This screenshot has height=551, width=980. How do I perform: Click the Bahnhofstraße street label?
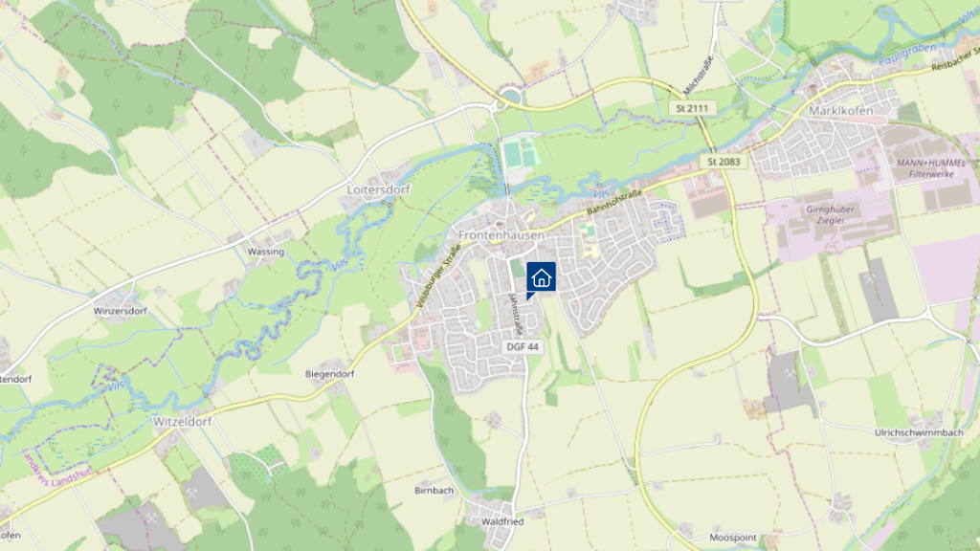pyautogui.click(x=614, y=203)
